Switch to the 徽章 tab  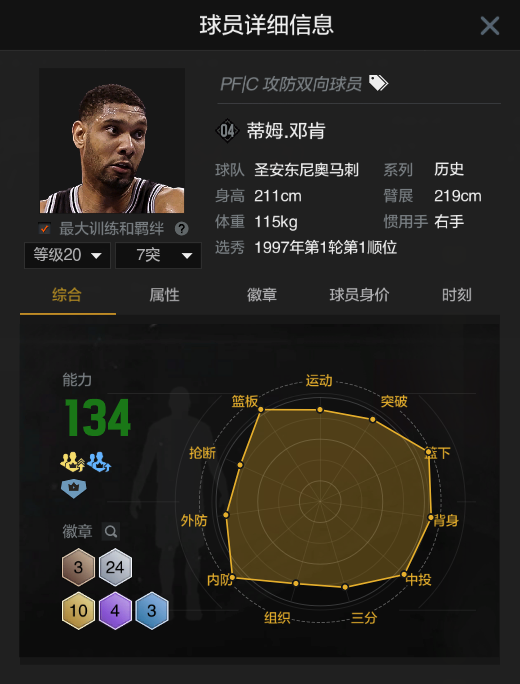click(262, 295)
